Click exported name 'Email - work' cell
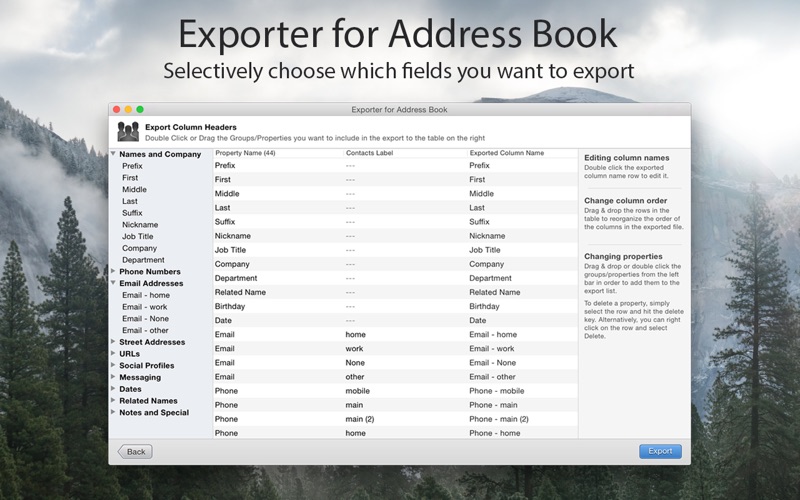 coord(492,348)
